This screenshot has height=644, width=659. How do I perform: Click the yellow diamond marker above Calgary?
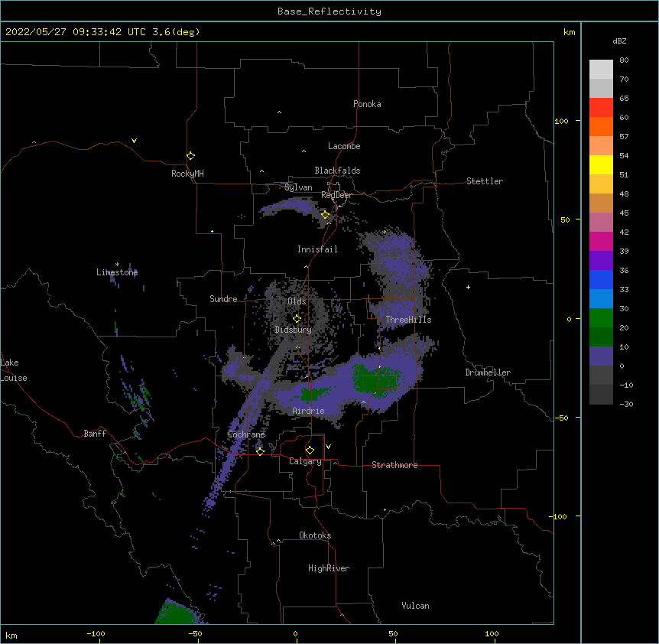[310, 450]
